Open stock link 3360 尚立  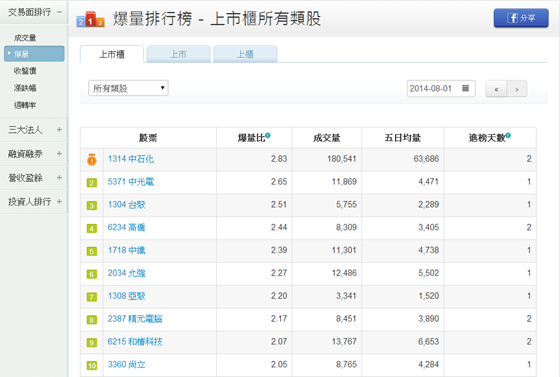[126, 365]
